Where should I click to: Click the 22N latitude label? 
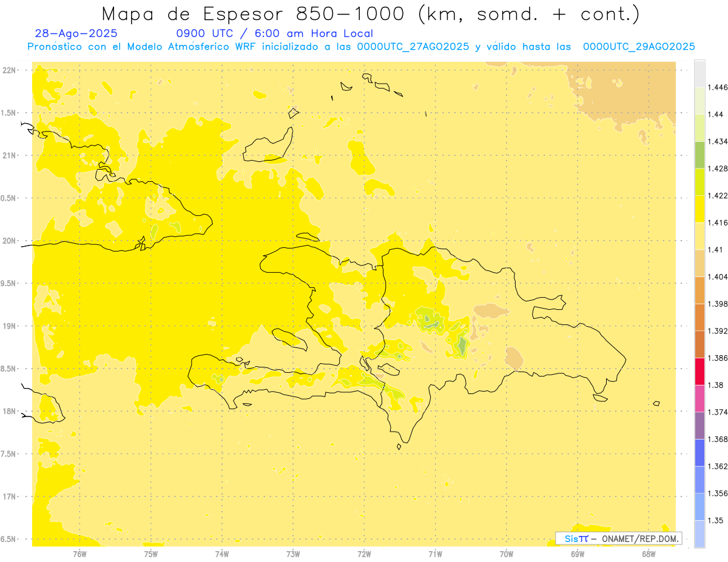click(x=10, y=70)
